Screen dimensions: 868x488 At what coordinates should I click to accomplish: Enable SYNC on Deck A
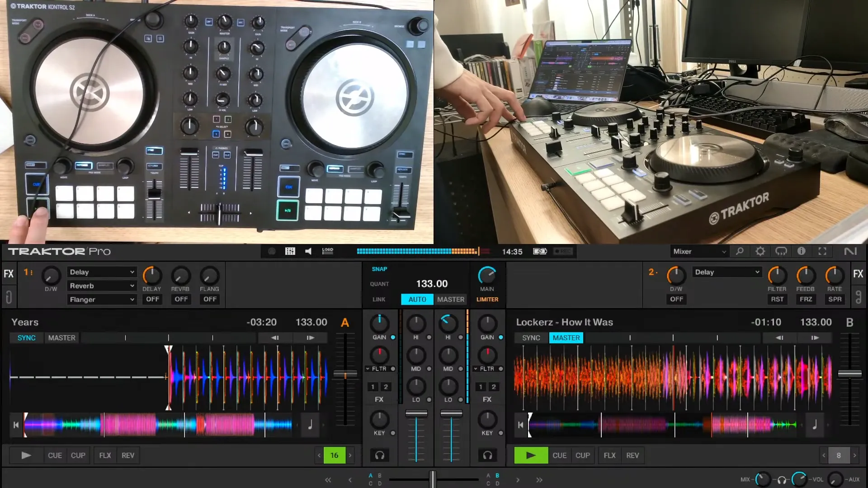tap(26, 338)
